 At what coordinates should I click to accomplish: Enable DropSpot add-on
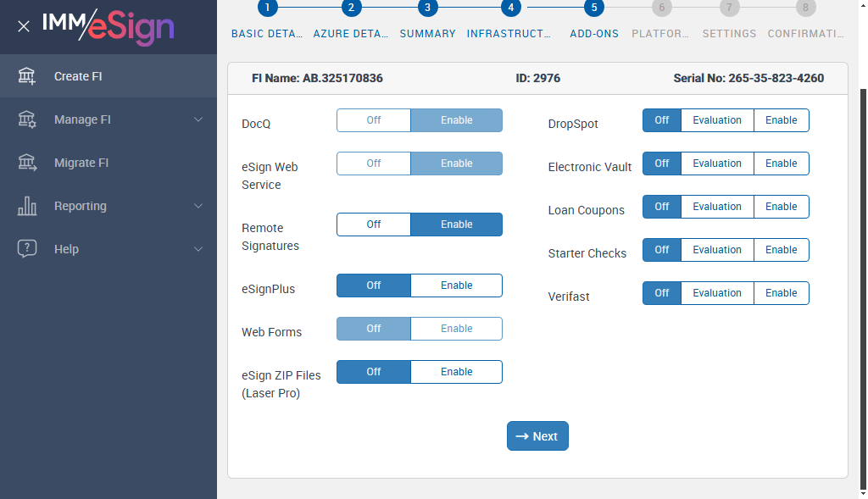(x=781, y=120)
